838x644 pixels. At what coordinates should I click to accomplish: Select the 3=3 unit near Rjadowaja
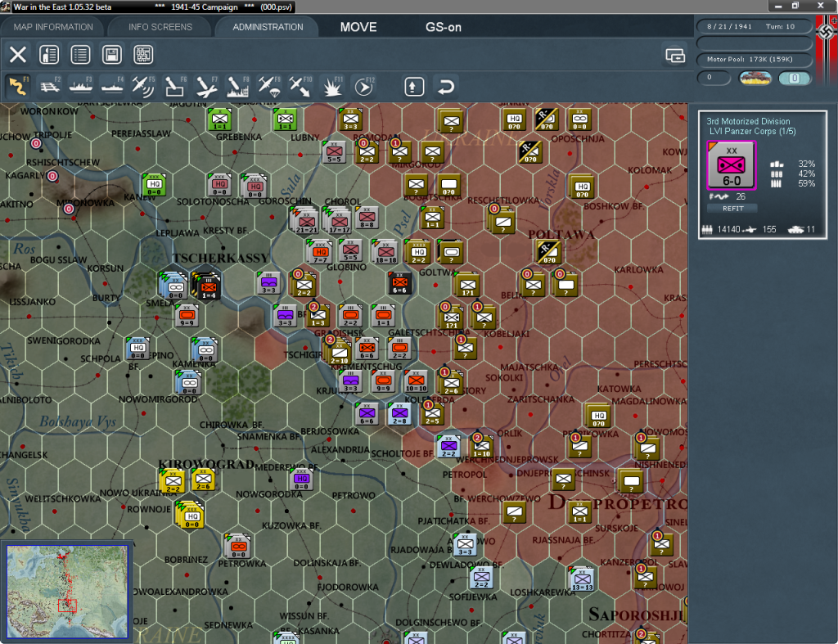coord(465,545)
